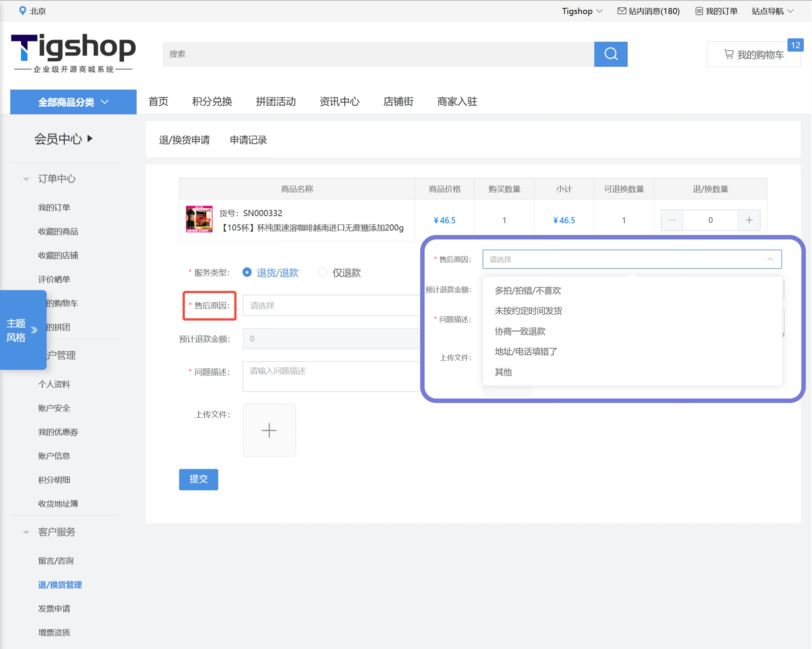The image size is (812, 649).
Task: Click the blue search magnifier icon
Action: (x=610, y=54)
